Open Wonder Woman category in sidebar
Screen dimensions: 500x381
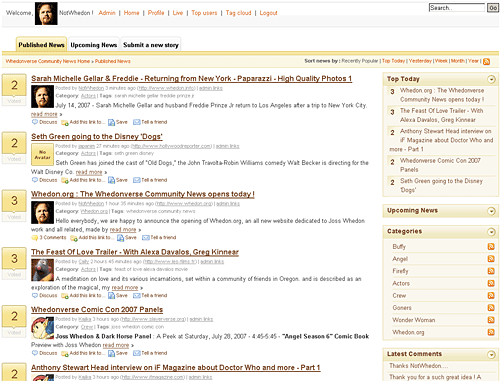414,320
